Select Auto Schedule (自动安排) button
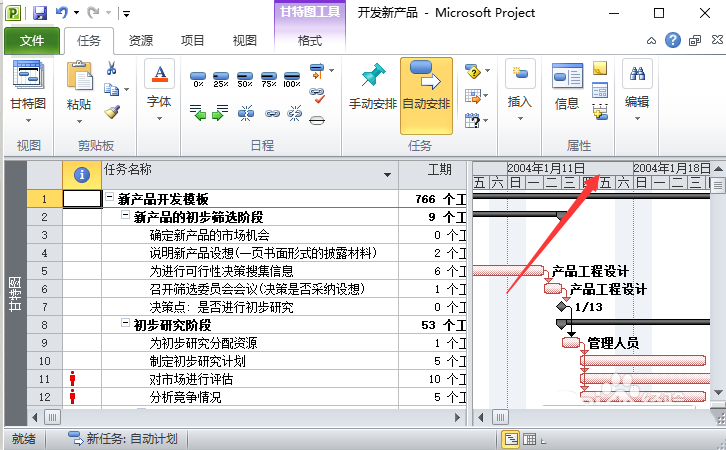 point(426,96)
